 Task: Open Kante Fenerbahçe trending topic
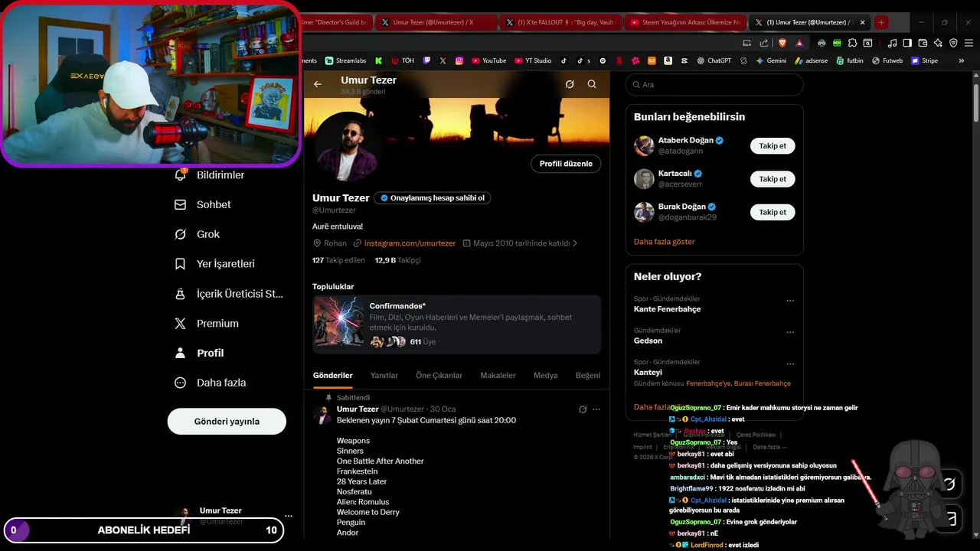click(667, 309)
